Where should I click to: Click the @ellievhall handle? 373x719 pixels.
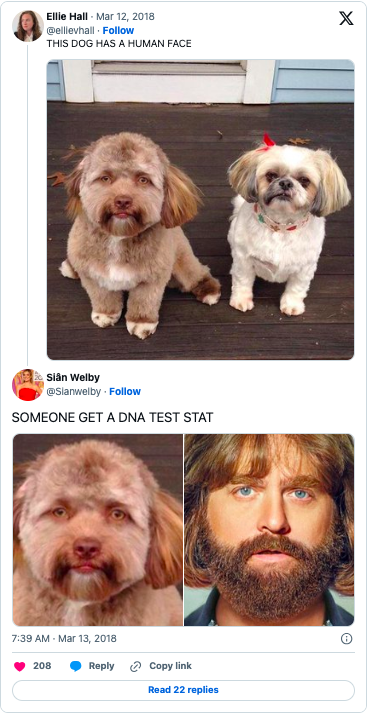71,31
